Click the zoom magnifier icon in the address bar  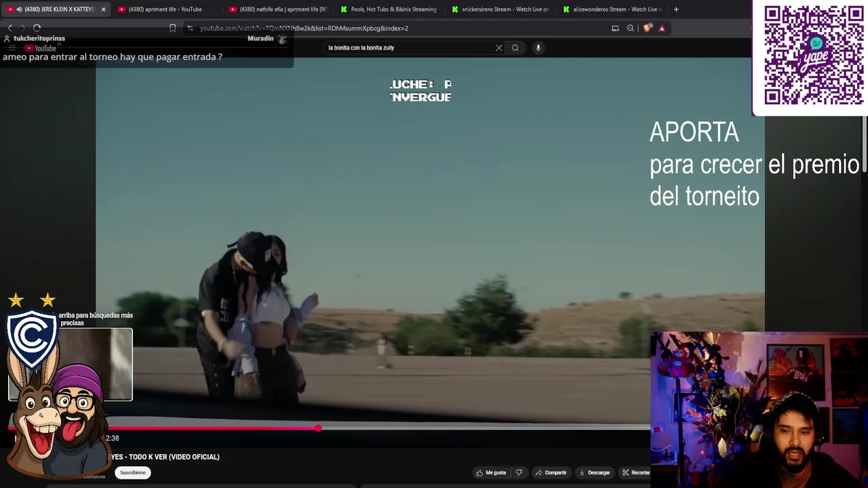631,28
